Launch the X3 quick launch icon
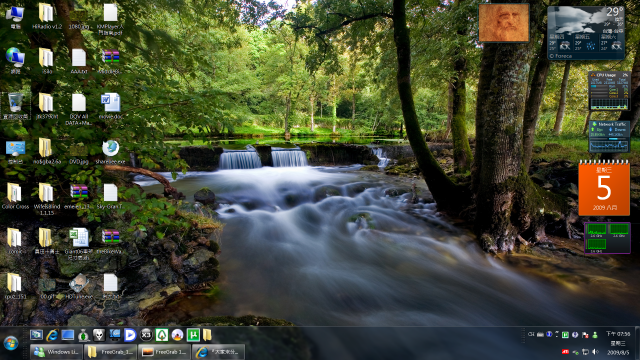This screenshot has width=640, height=360. coord(146,335)
